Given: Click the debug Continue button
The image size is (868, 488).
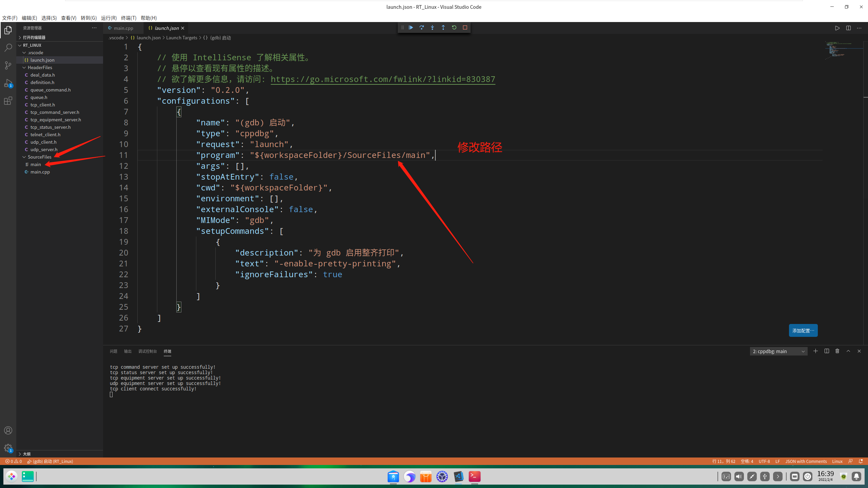Looking at the screenshot, I should click(x=411, y=27).
